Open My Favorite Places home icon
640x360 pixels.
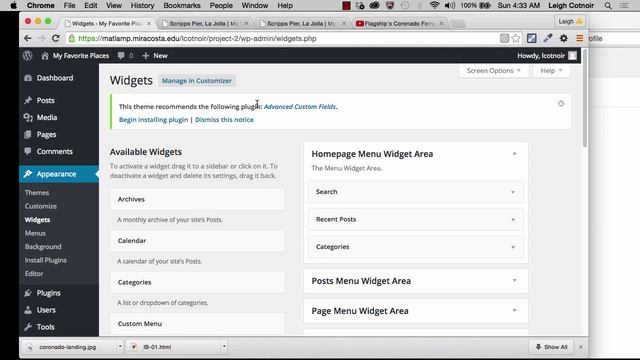click(45, 56)
